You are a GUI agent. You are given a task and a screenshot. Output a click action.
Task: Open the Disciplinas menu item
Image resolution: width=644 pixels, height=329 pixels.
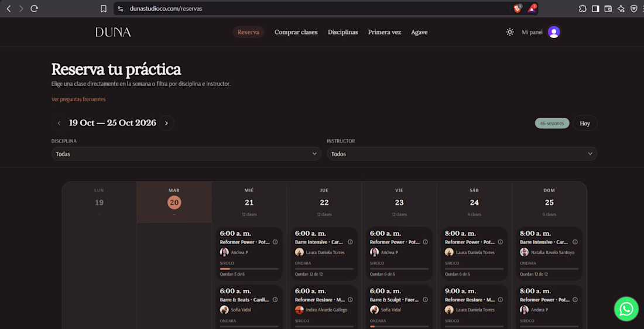pos(343,32)
